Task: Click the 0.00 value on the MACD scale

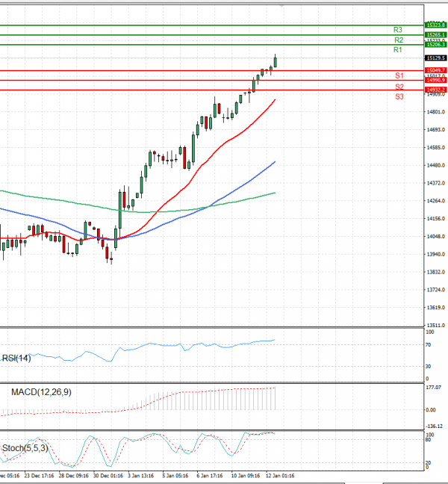Action: pos(431,410)
